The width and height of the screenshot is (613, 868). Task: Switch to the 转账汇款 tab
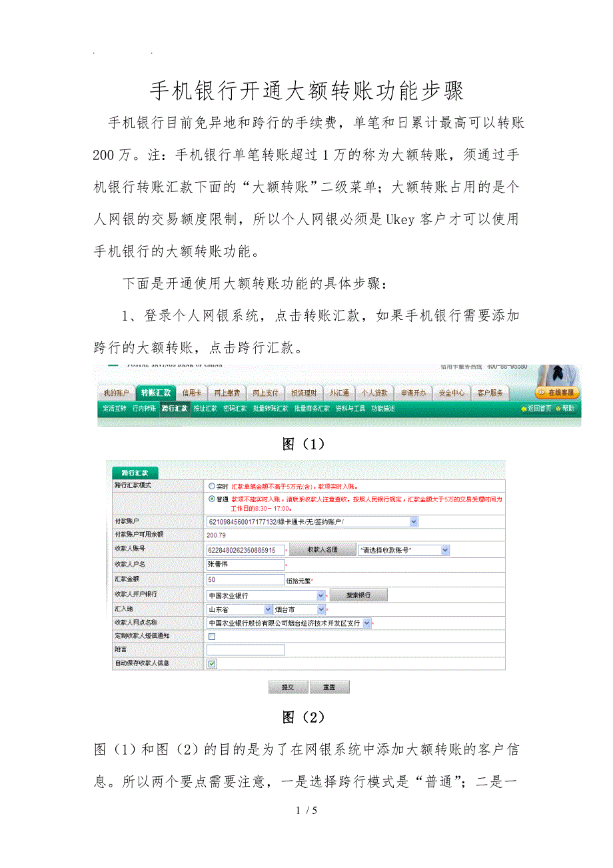155,393
